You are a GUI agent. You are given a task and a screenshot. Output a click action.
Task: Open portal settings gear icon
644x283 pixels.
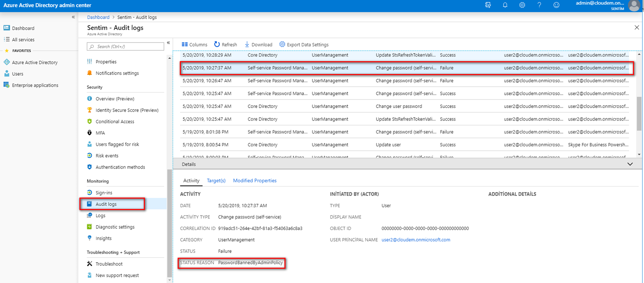(522, 5)
